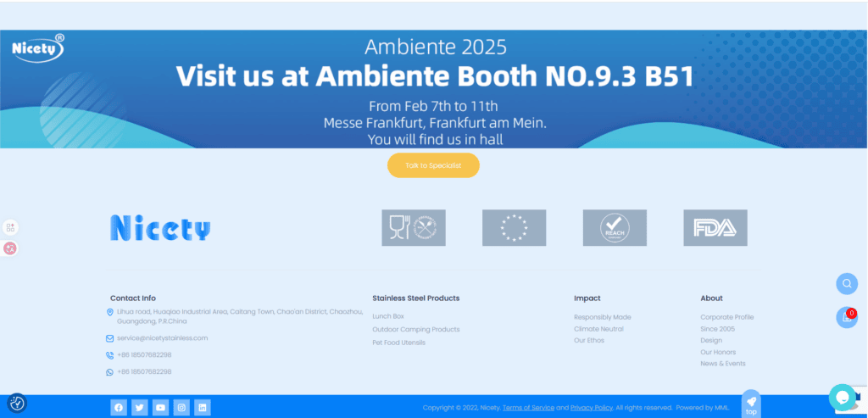This screenshot has height=418, width=868.
Task: Click the WhatsApp +86 18507682298 number
Action: (x=144, y=371)
